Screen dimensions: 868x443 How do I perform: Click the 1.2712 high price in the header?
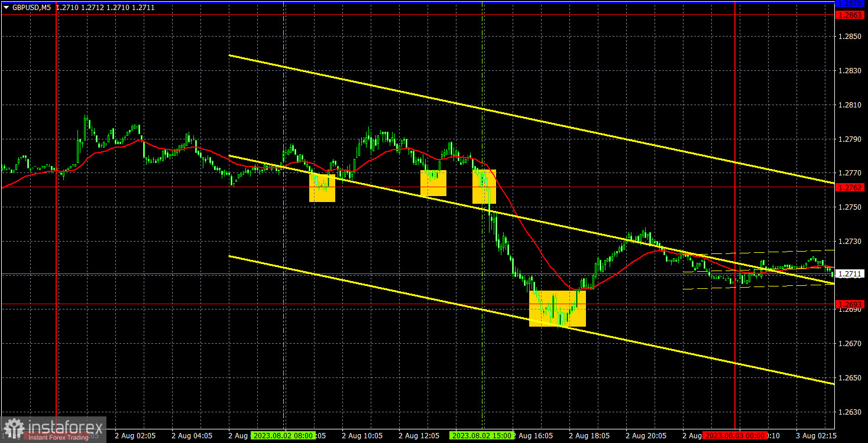[92, 8]
